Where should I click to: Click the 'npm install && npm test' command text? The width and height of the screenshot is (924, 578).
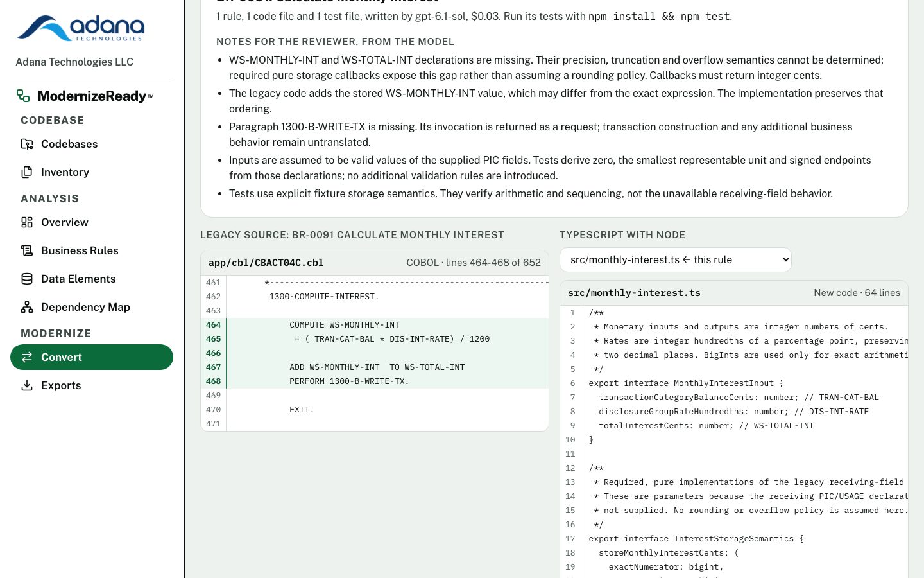point(659,17)
